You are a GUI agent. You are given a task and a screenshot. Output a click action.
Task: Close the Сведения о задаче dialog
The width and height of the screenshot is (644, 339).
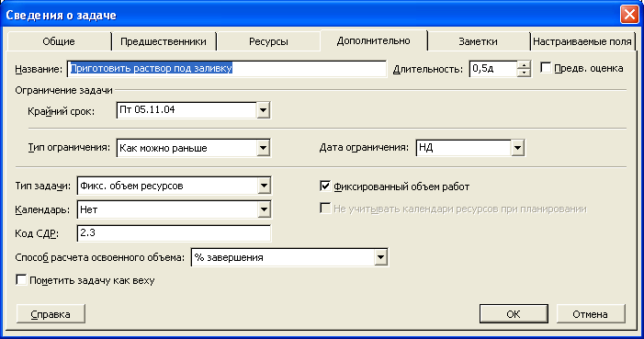[629, 15]
